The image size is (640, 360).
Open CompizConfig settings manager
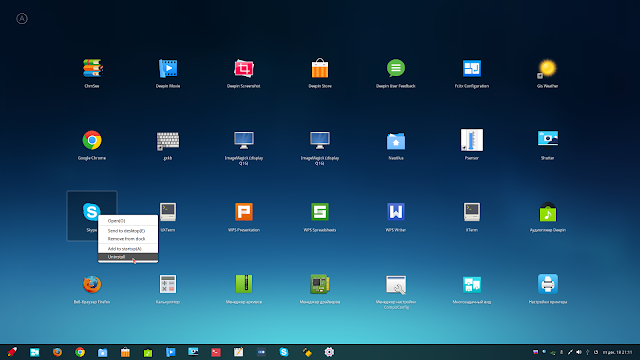396,284
